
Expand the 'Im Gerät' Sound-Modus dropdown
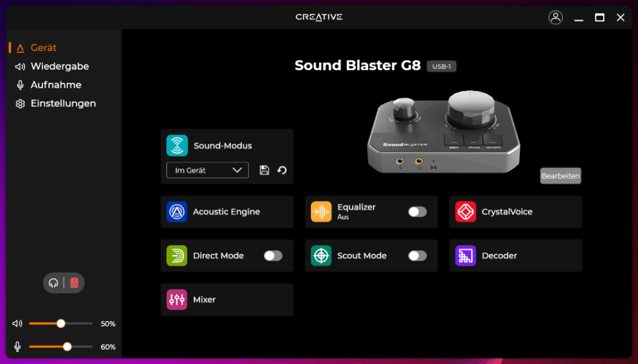[x=207, y=170]
